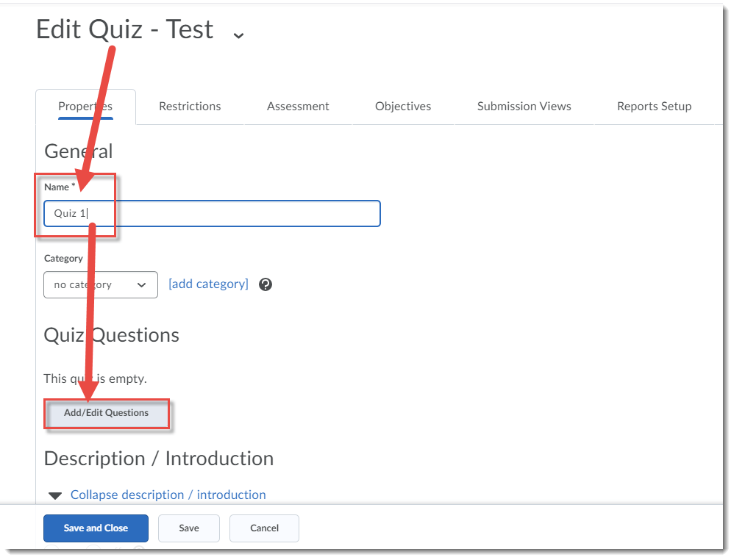Click the caret next to "Edit Quiz - Test"
The height and width of the screenshot is (560, 734).
[238, 34]
